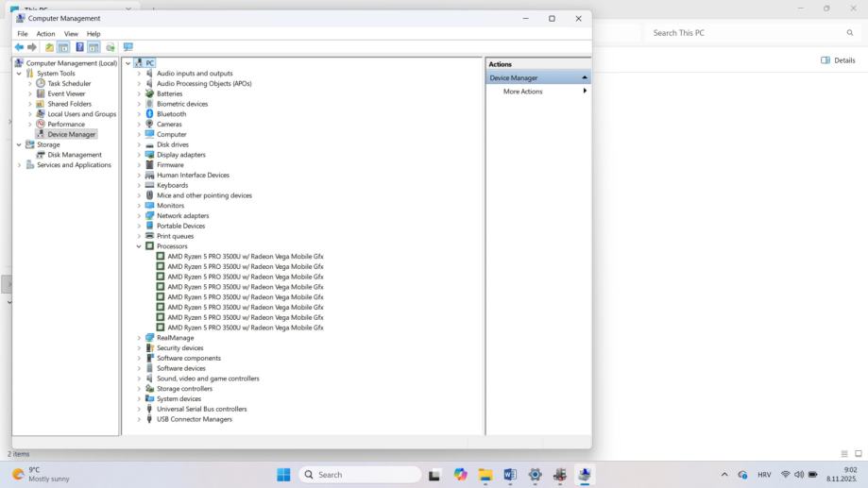This screenshot has width=868, height=488.
Task: Click Search This PC field in Explorer
Action: click(752, 33)
